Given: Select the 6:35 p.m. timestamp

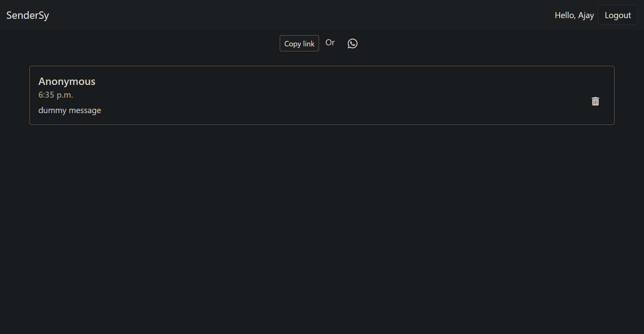Looking at the screenshot, I should click(x=56, y=95).
